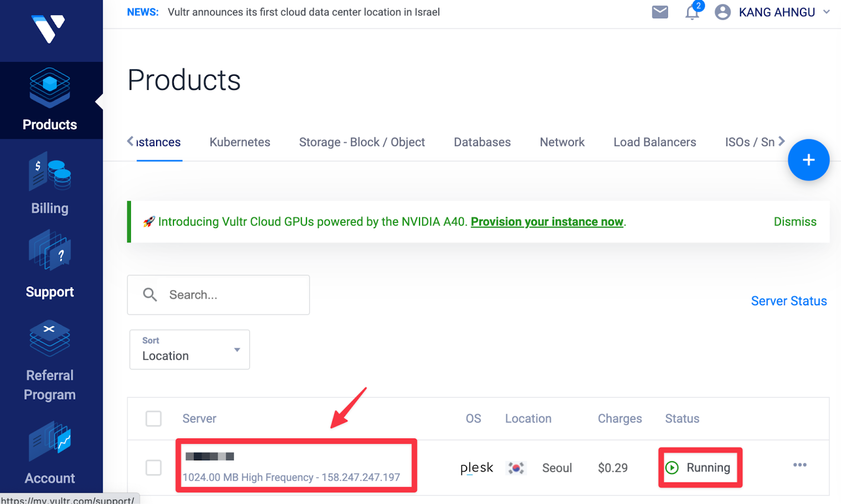The height and width of the screenshot is (504, 841).
Task: Click the South Korea flag icon
Action: [x=516, y=468]
